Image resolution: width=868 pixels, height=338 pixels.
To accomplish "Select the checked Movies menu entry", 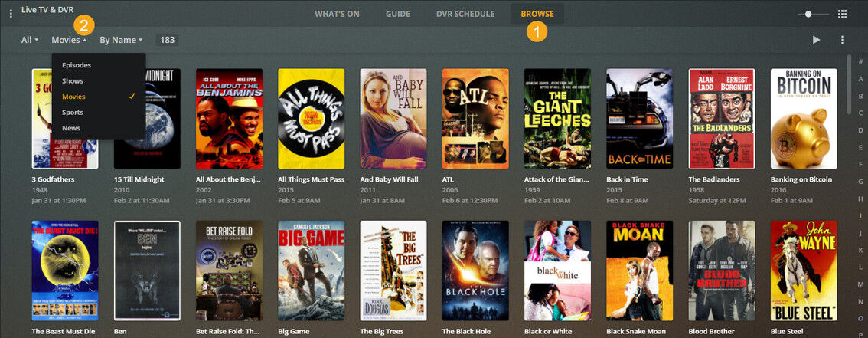I will pos(99,97).
